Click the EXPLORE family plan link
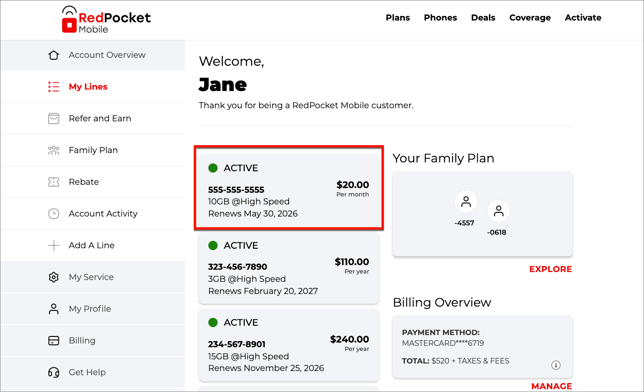 550,269
